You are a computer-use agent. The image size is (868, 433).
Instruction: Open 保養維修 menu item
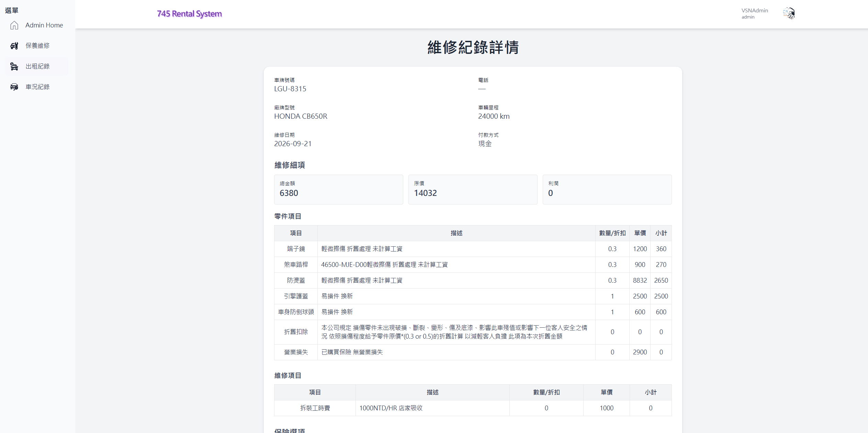37,46
